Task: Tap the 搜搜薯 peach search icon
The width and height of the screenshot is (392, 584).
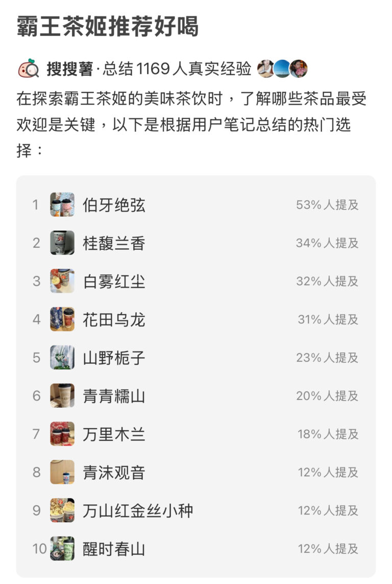Action: tap(28, 69)
